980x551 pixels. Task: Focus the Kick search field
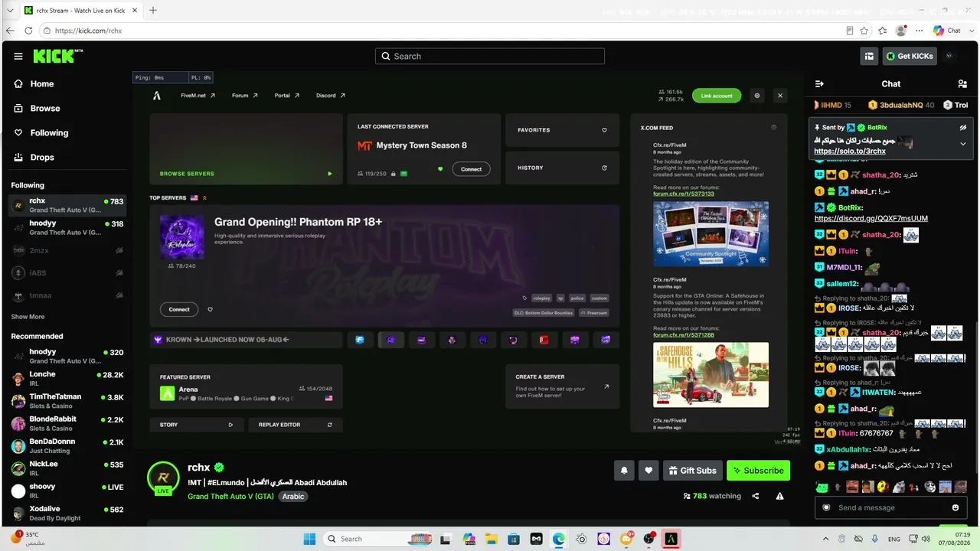click(490, 56)
